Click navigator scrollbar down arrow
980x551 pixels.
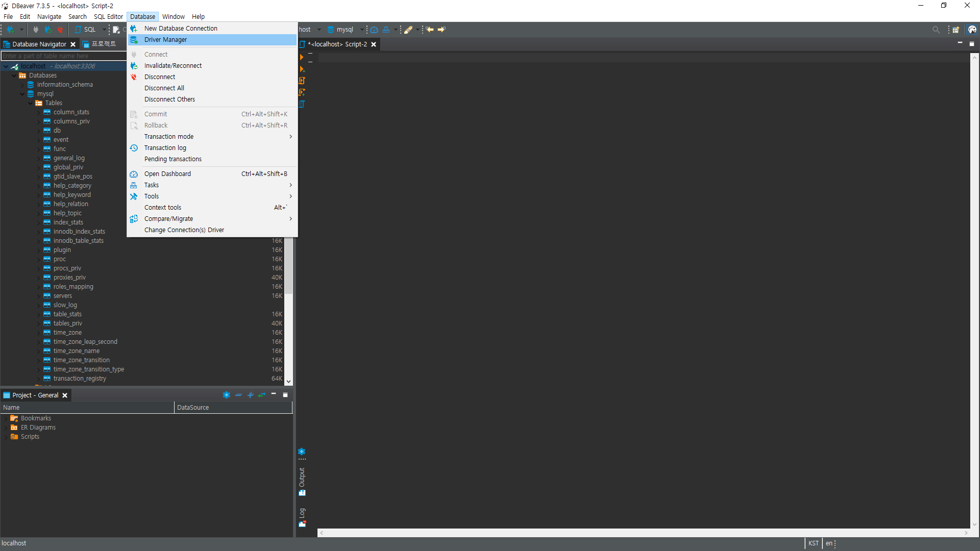click(288, 382)
